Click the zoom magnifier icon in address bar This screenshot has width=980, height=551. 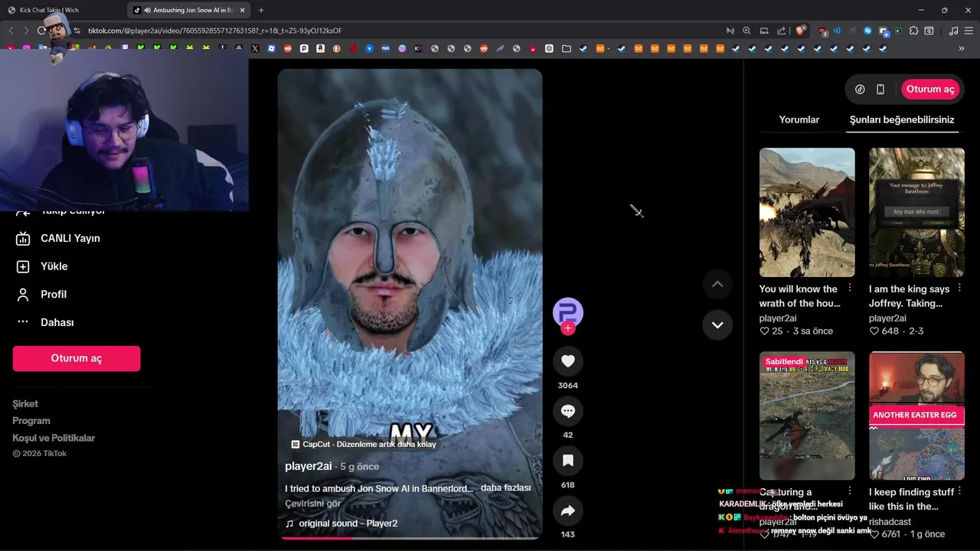coord(746,31)
